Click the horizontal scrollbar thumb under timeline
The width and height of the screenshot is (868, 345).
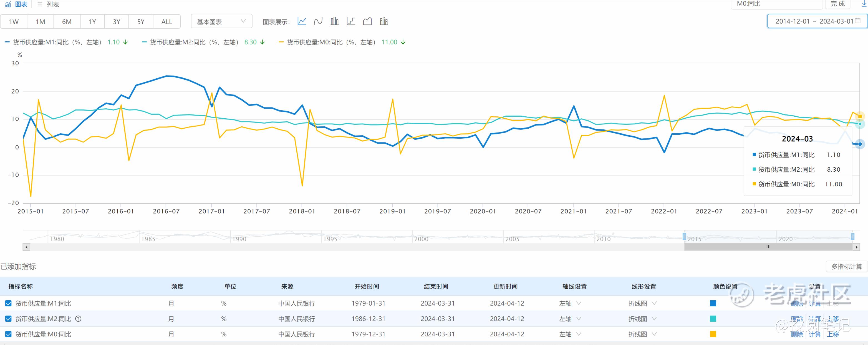click(x=769, y=247)
